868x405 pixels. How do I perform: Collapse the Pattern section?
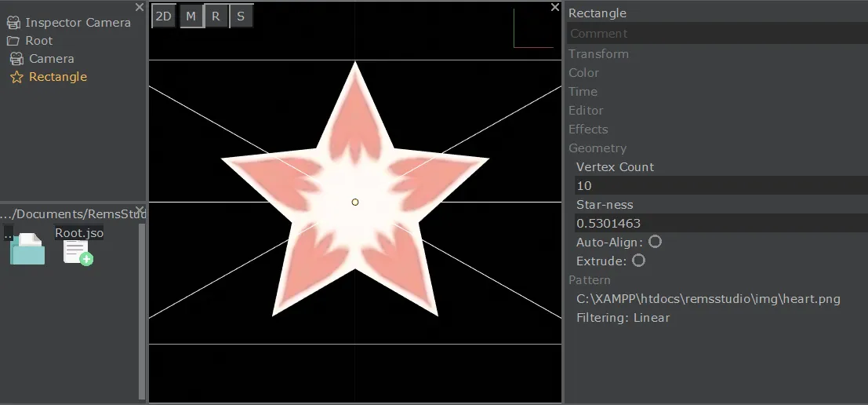point(590,279)
